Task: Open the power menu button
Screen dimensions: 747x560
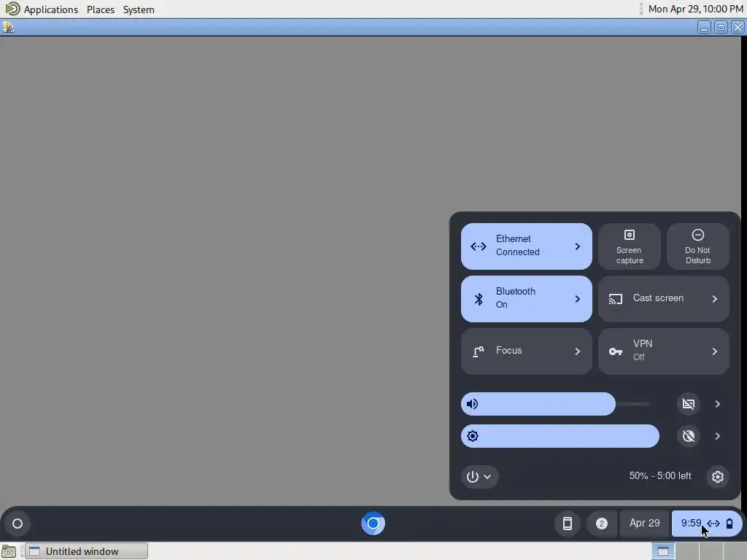Action: (x=479, y=476)
